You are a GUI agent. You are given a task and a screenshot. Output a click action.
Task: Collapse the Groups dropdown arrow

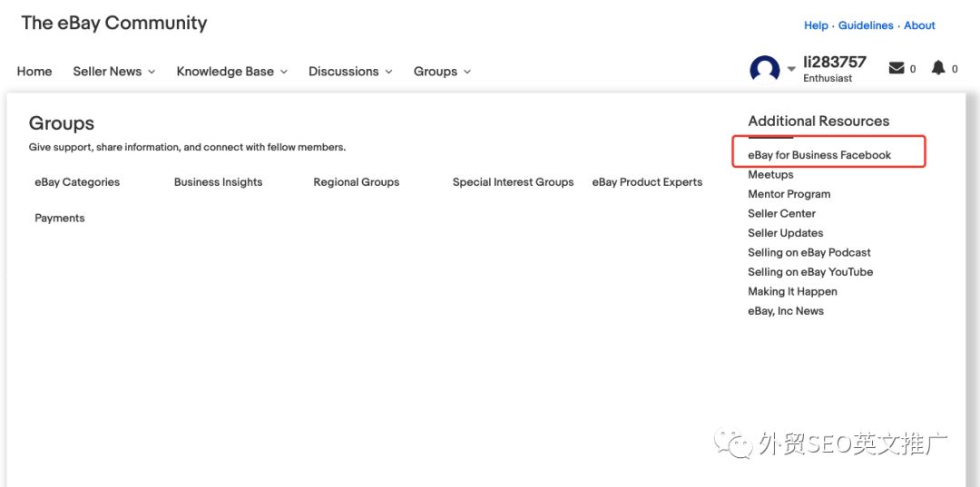(x=467, y=72)
